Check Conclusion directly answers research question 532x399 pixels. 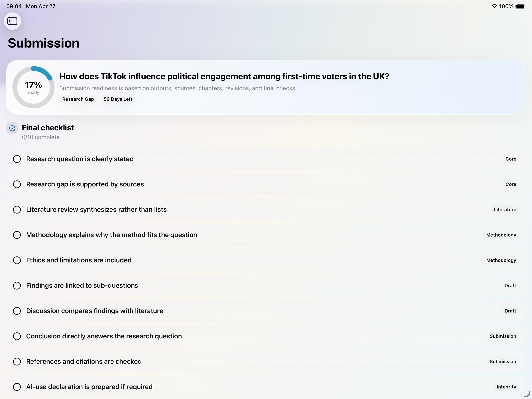click(x=17, y=336)
